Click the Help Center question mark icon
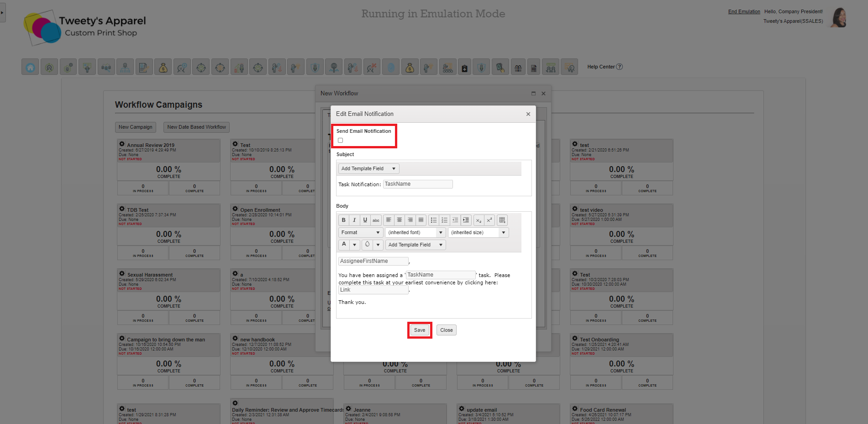 click(x=620, y=67)
